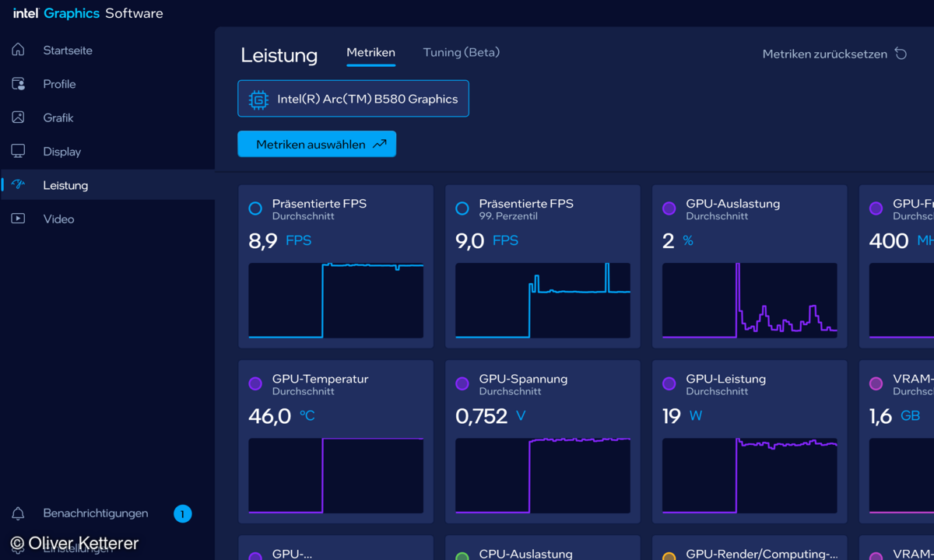Open Leistung in the sidebar
The height and width of the screenshot is (560, 934).
point(107,185)
